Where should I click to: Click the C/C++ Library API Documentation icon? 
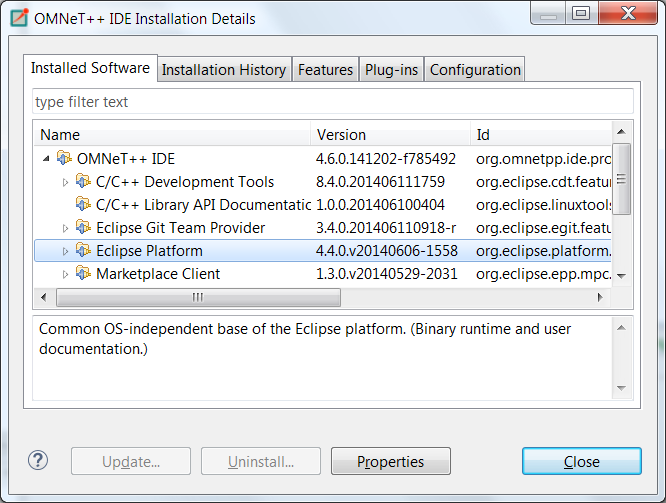point(83,204)
